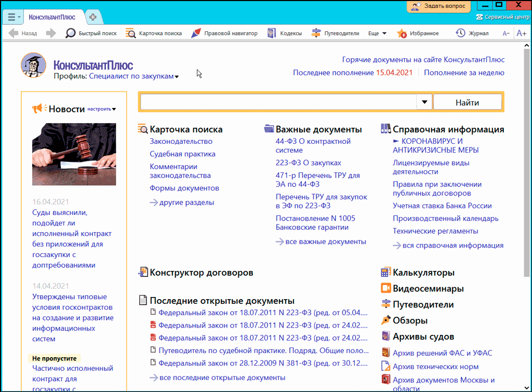Click the Задать вопрос button
Viewport: 532px width, 392px height.
[438, 6]
